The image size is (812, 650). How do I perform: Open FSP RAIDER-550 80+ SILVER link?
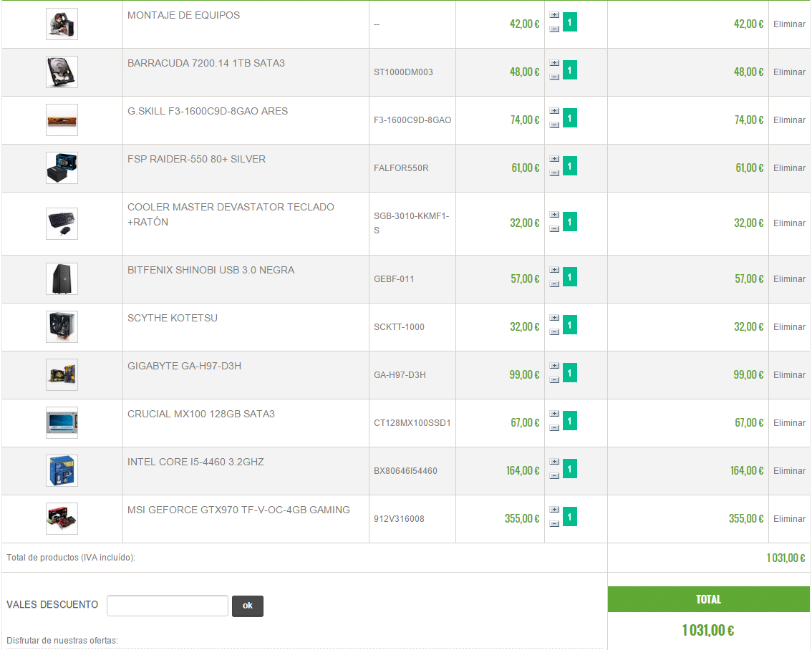pyautogui.click(x=196, y=159)
